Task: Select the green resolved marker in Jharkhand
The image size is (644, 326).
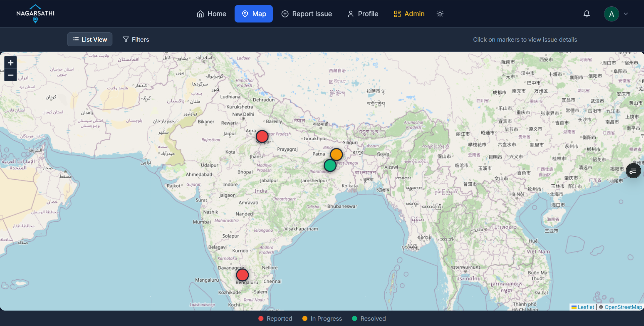Action: pos(330,166)
